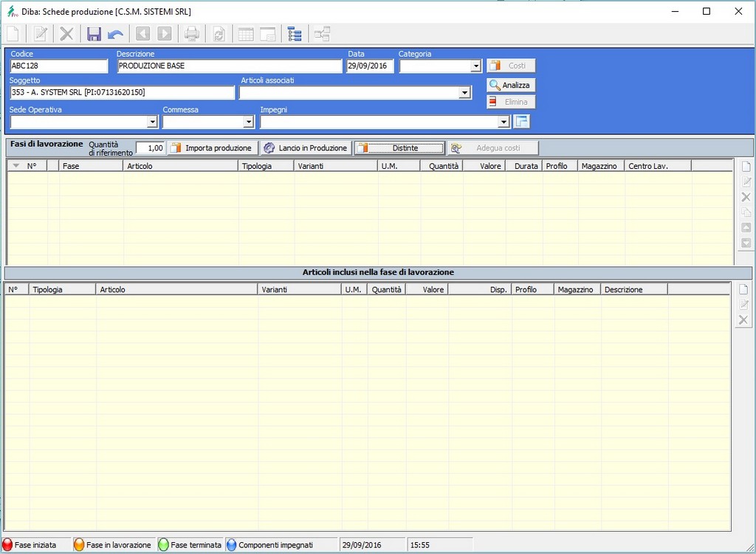
Task: Click the Soggetto field
Action: pos(122,92)
